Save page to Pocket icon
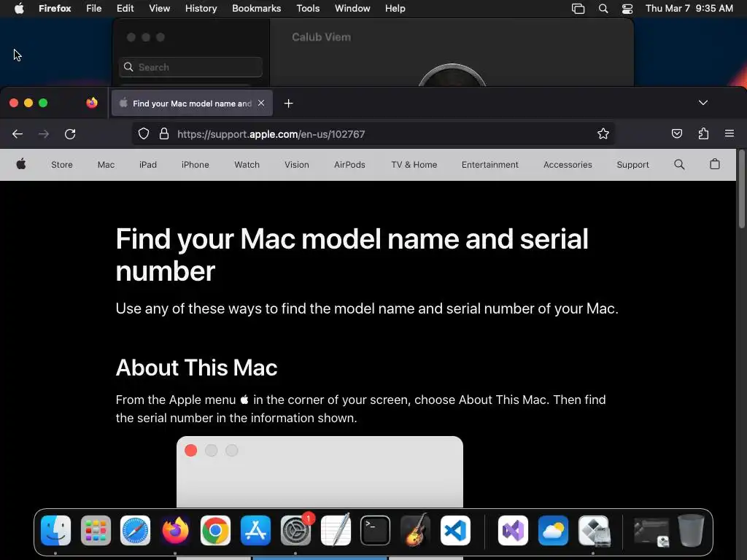 [676, 134]
